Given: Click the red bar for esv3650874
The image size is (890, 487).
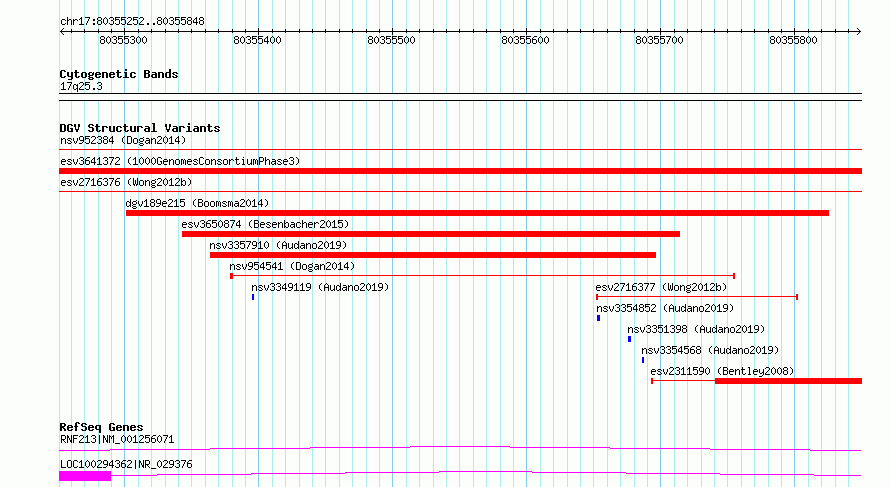Looking at the screenshot, I should [431, 234].
